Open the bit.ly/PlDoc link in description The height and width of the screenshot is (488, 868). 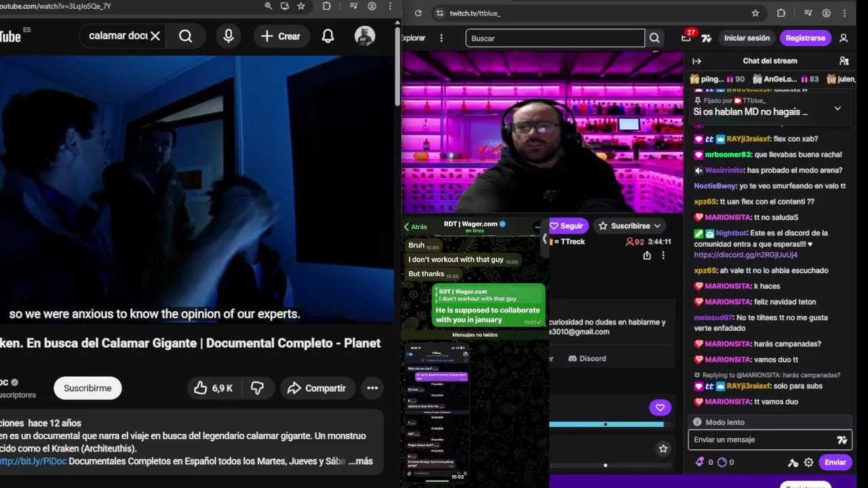click(32, 461)
